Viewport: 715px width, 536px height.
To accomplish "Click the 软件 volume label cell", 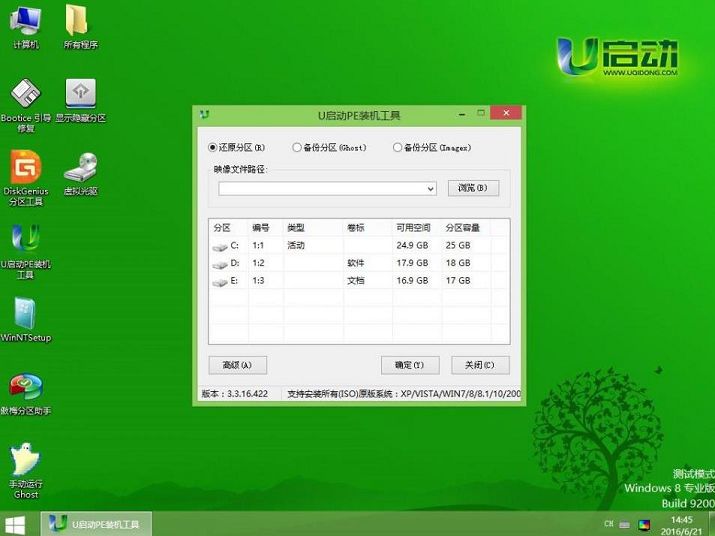I will coord(356,263).
